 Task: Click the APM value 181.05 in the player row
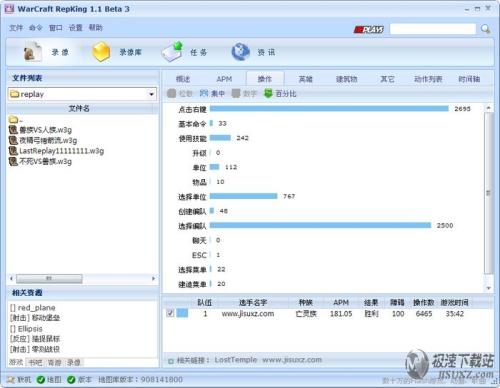click(341, 314)
